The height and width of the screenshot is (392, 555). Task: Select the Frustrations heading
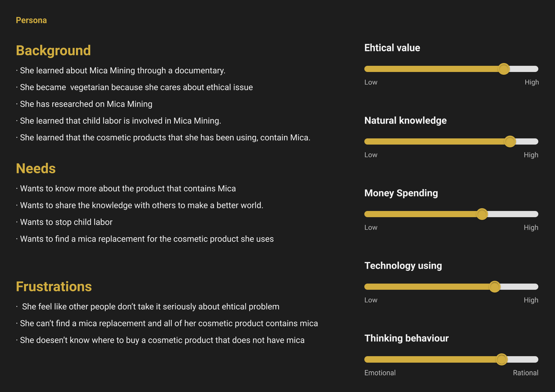pyautogui.click(x=54, y=287)
